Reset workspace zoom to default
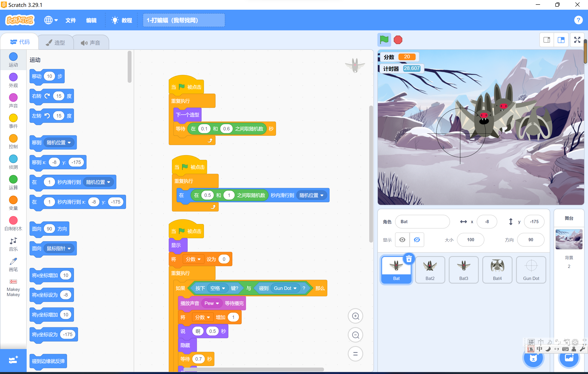This screenshot has height=374, width=588. click(x=355, y=354)
